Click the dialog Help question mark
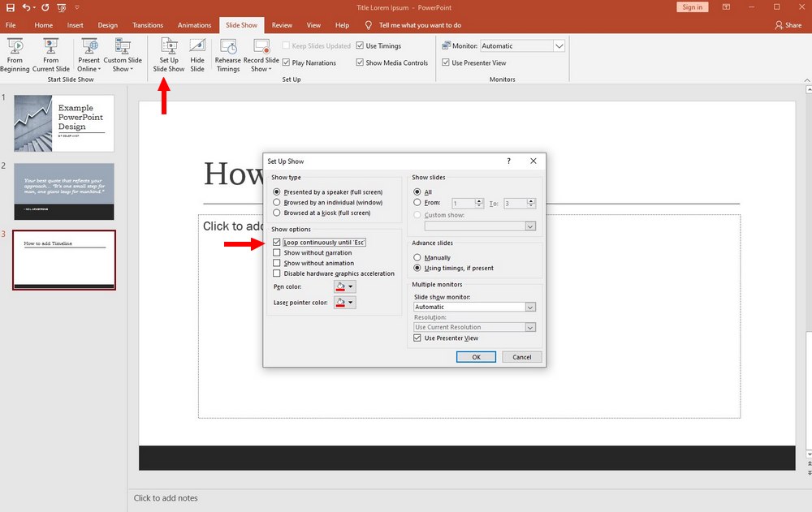 508,161
